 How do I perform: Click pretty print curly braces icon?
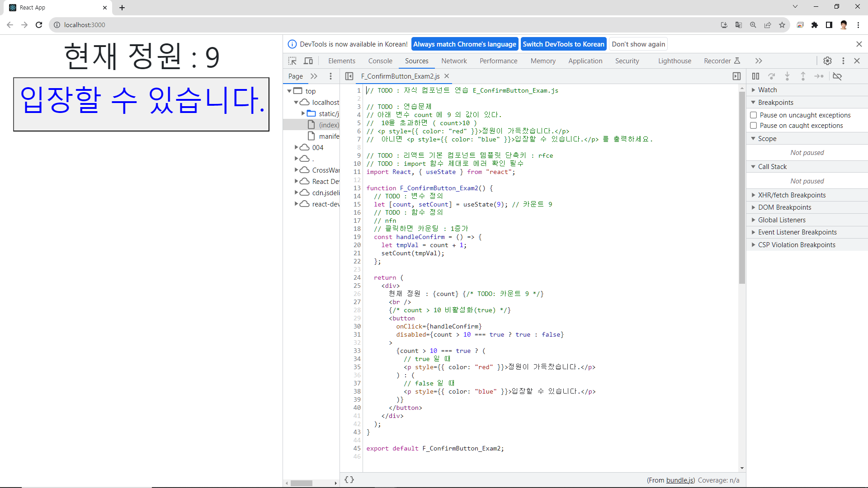(x=349, y=480)
